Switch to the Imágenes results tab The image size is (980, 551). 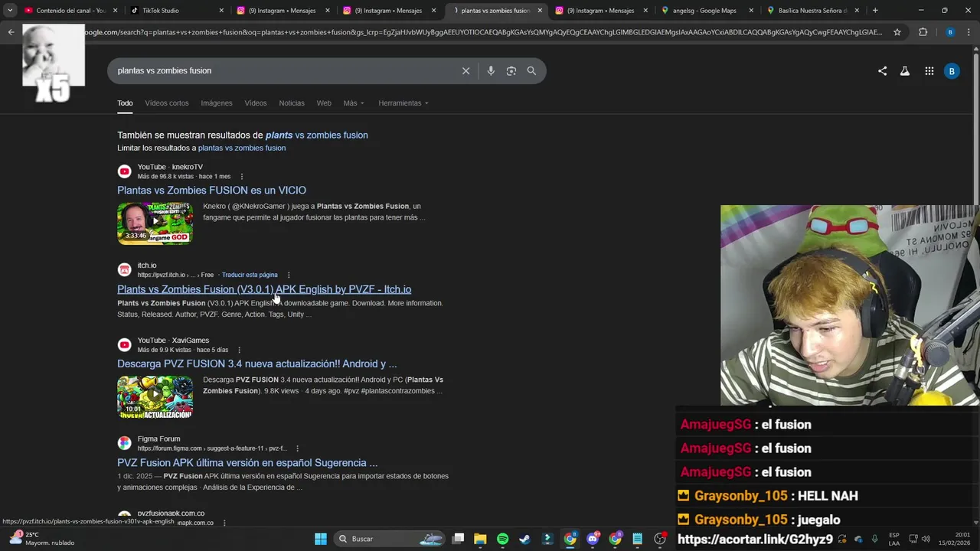[x=217, y=103]
